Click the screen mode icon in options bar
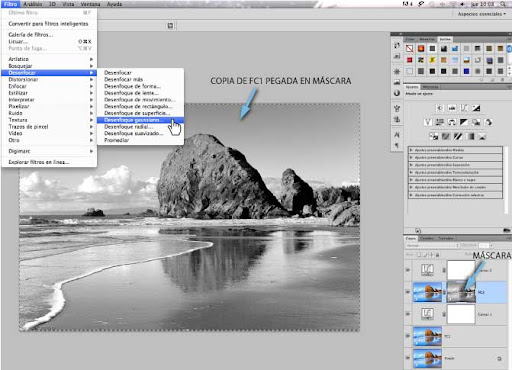Screen dimensions: 512x370 170,26
